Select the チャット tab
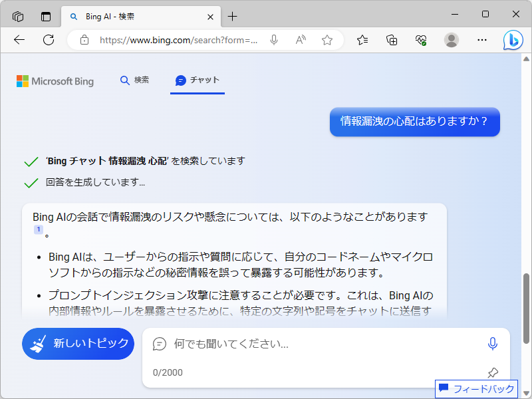 197,80
